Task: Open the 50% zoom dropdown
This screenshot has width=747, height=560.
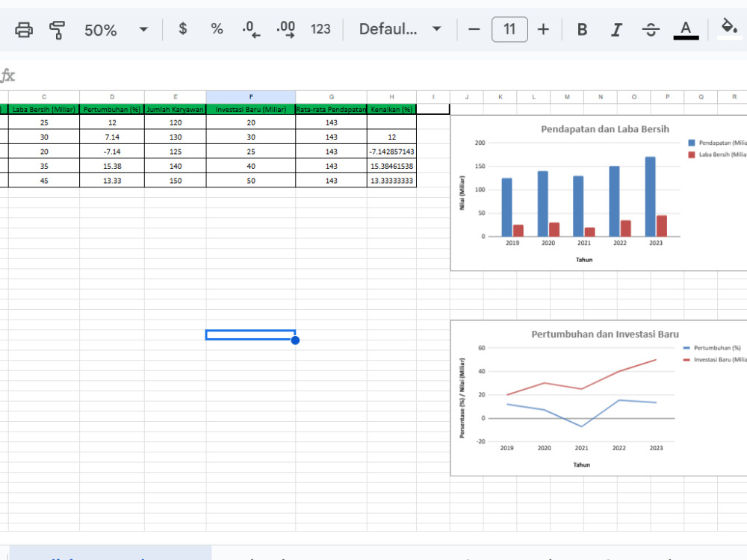Action: point(117,30)
